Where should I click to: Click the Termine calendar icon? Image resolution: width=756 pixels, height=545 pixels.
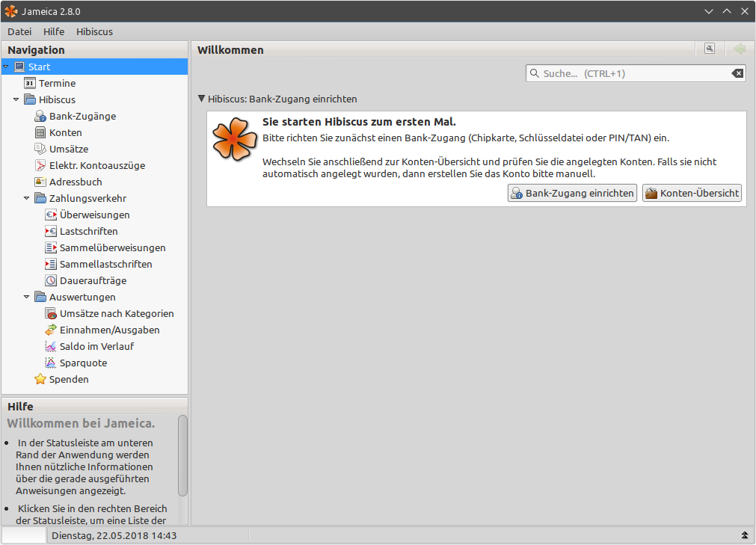coord(30,83)
